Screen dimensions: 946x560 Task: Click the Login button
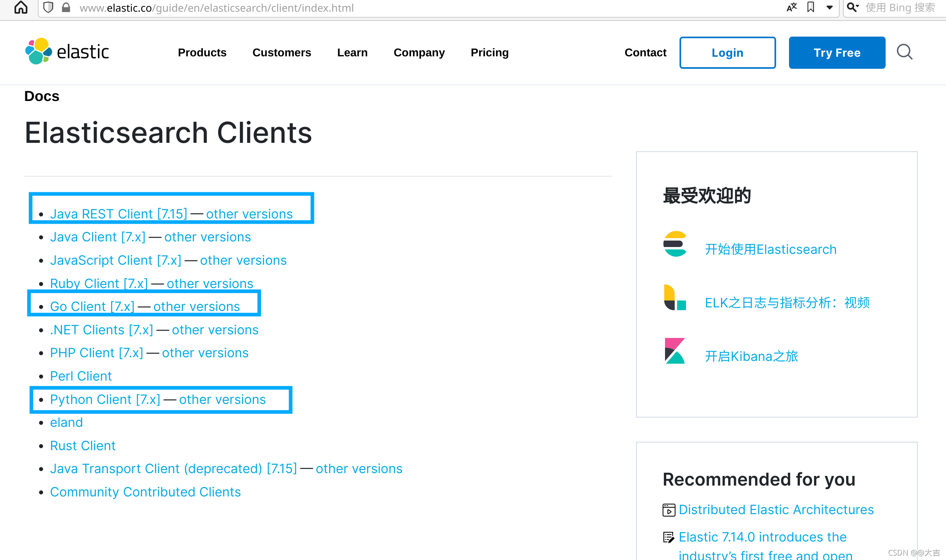tap(727, 53)
